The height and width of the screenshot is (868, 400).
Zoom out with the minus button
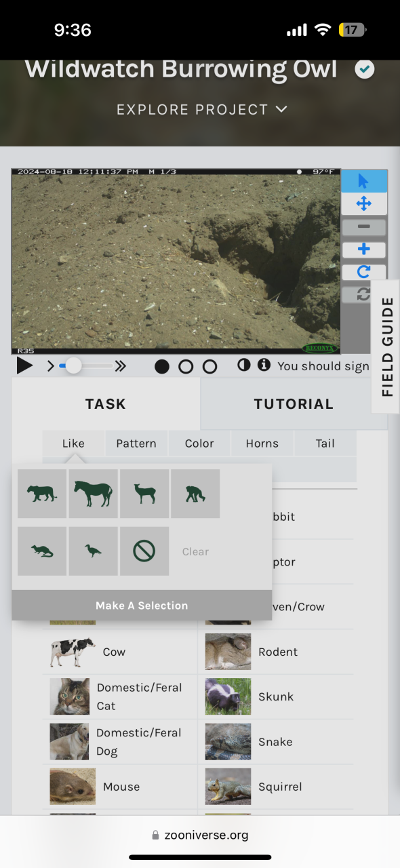(363, 226)
